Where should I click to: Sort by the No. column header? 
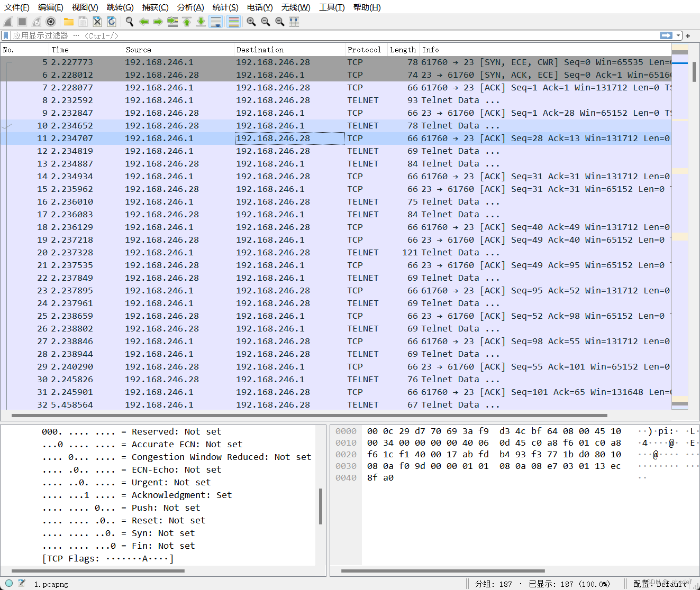coord(24,50)
